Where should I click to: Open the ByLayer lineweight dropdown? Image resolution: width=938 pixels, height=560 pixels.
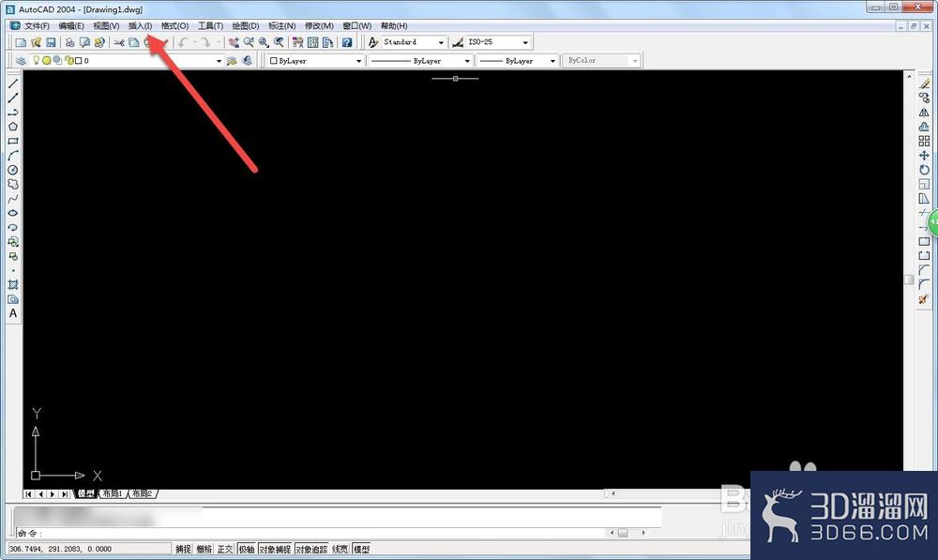point(552,61)
